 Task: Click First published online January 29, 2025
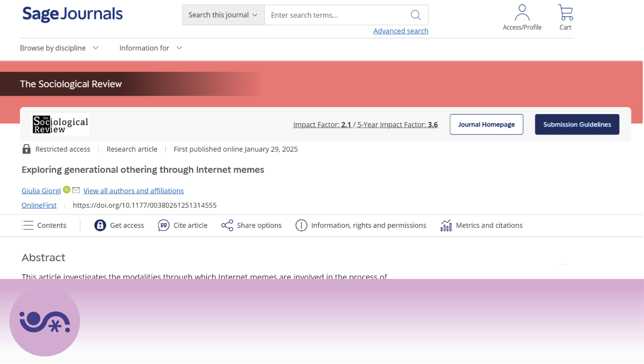[x=236, y=149]
